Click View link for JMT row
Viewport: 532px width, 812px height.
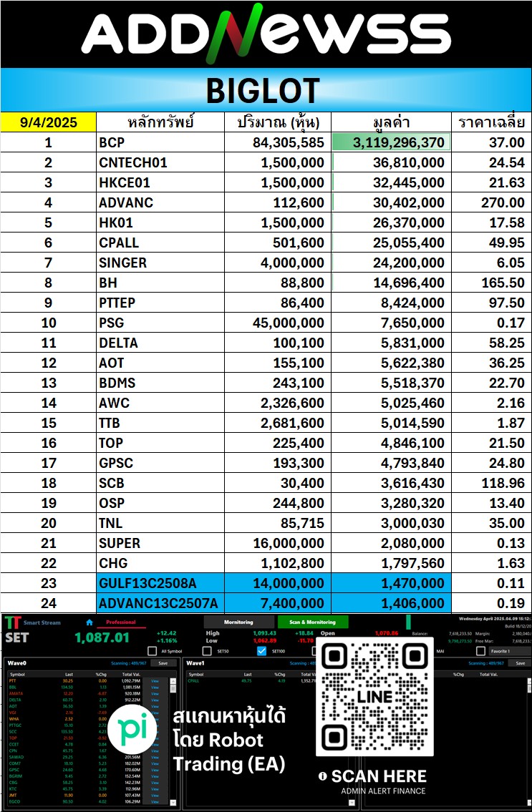click(x=155, y=796)
